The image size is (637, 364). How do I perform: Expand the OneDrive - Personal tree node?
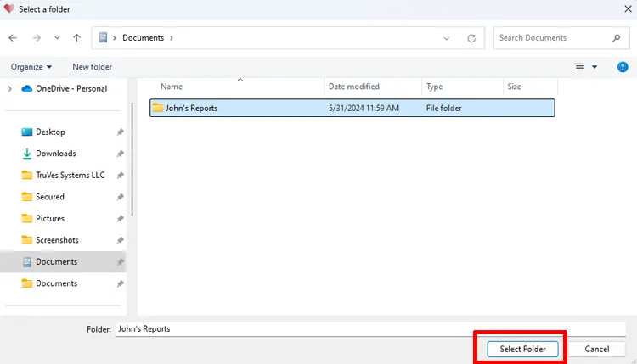[x=9, y=88]
